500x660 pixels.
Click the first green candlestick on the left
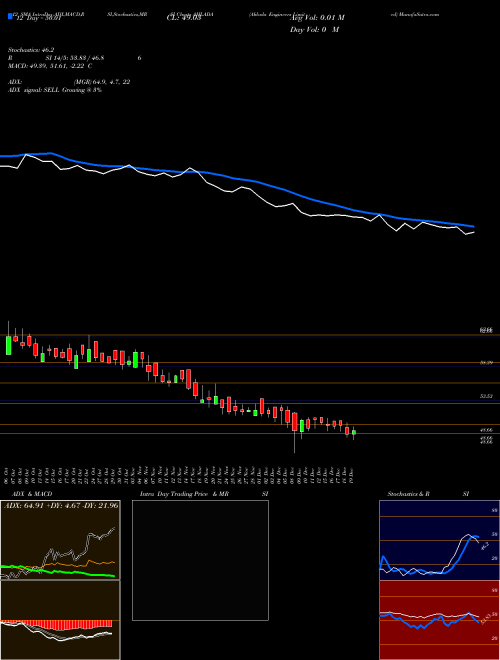click(8, 345)
